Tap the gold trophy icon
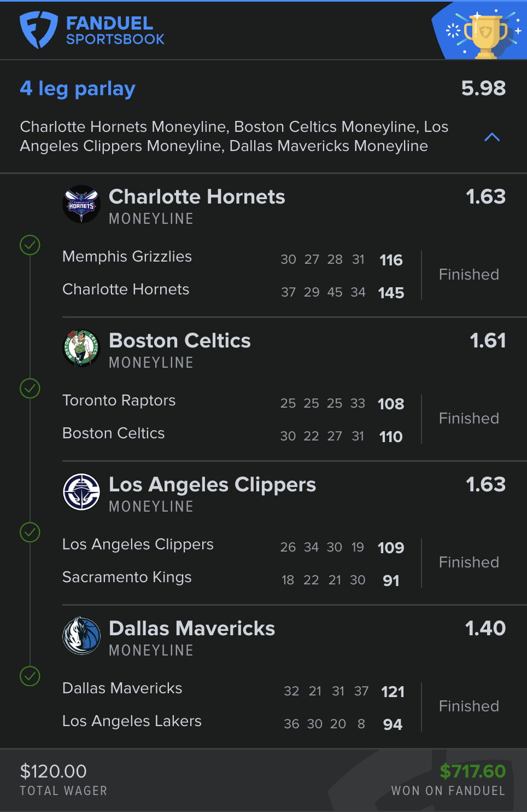This screenshot has width=527, height=812. pos(485,35)
